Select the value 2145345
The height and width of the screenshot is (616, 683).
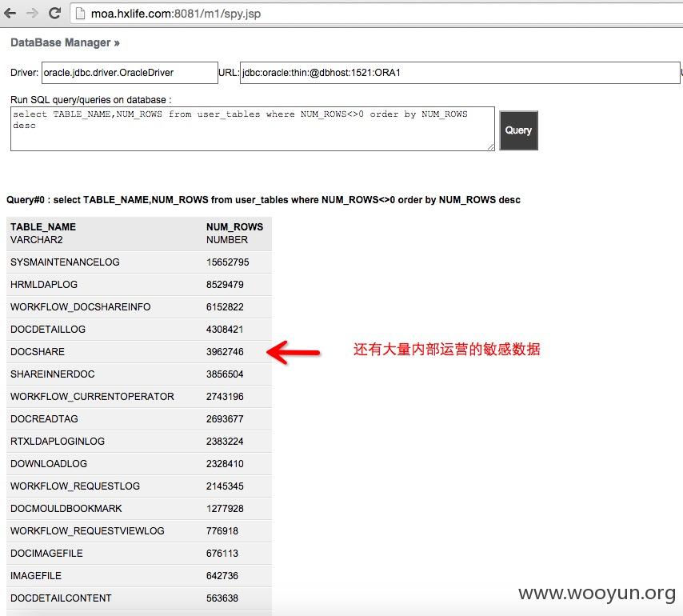pyautogui.click(x=225, y=486)
